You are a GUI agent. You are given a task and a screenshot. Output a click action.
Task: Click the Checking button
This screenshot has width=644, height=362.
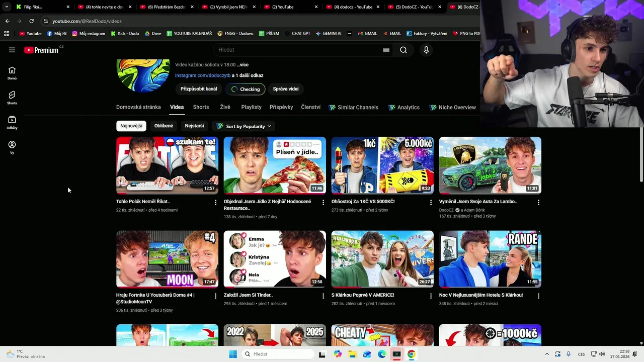246,89
